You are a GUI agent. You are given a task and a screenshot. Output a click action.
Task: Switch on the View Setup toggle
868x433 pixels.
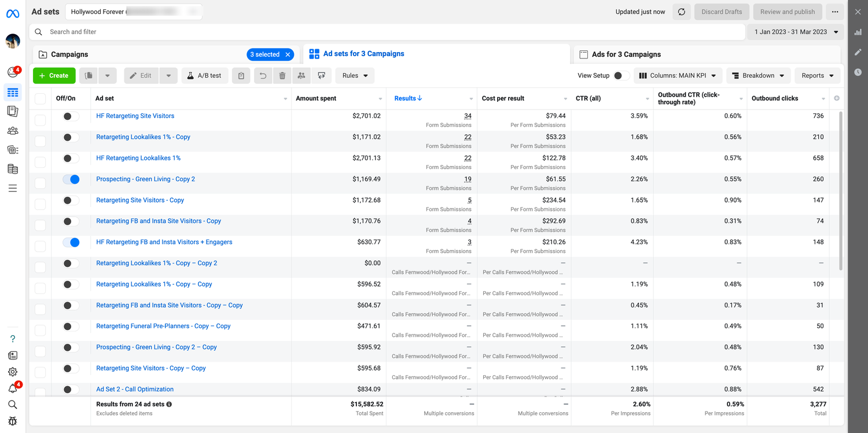621,76
